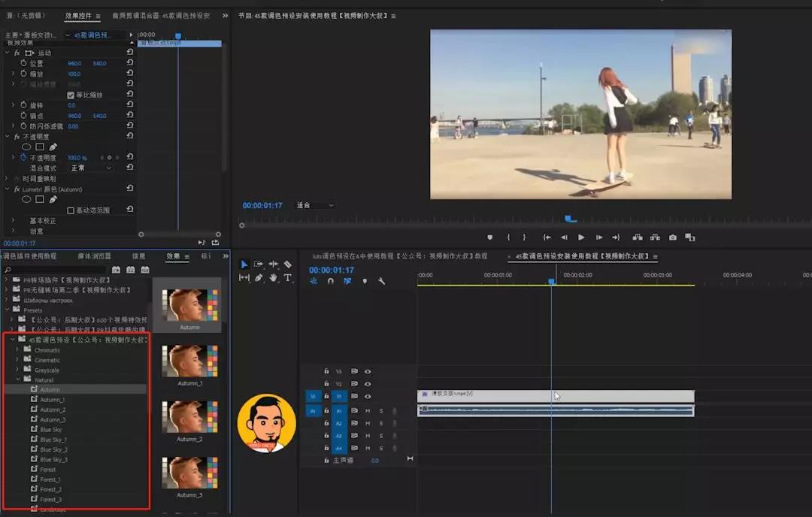This screenshot has width=812, height=517.
Task: Select the Track Select Forward tool
Action: pos(259,265)
